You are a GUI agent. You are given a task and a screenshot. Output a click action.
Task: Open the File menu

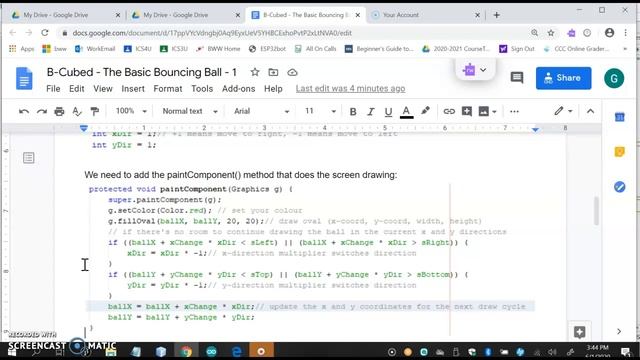pos(53,89)
